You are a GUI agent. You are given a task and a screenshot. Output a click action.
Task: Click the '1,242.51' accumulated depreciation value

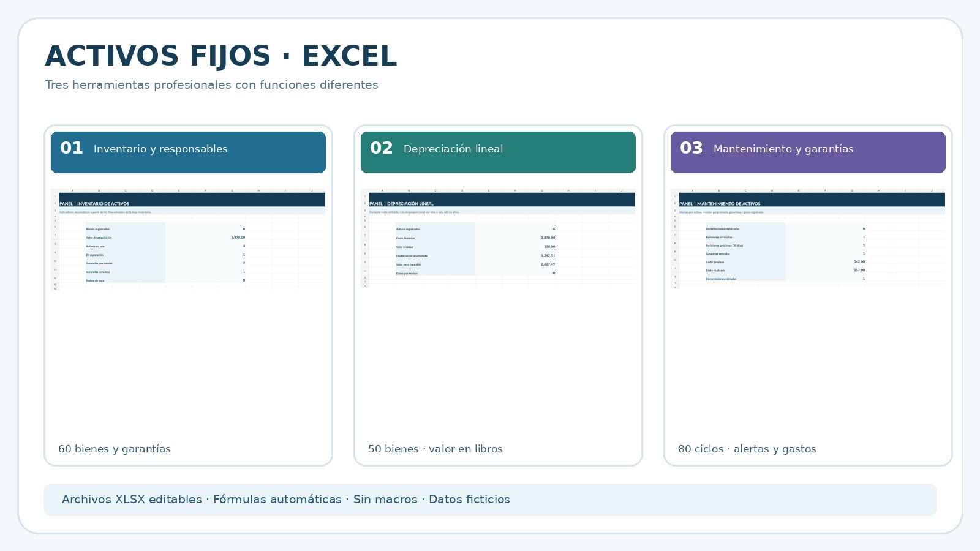pos(548,255)
